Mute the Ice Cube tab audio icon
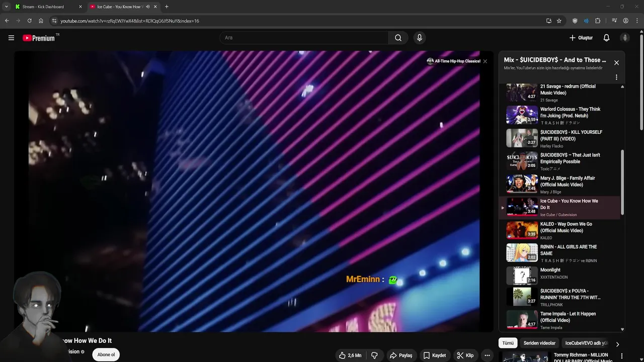The height and width of the screenshot is (362, 644). click(147, 7)
